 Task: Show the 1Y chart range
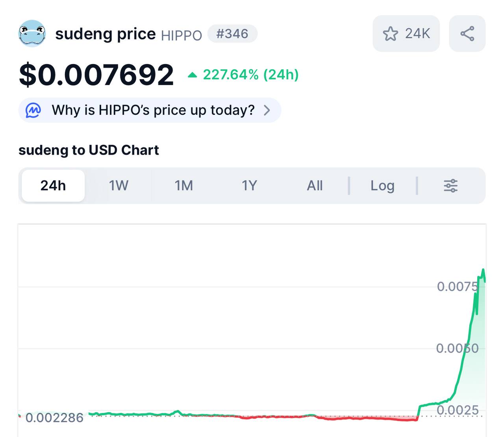tap(249, 186)
